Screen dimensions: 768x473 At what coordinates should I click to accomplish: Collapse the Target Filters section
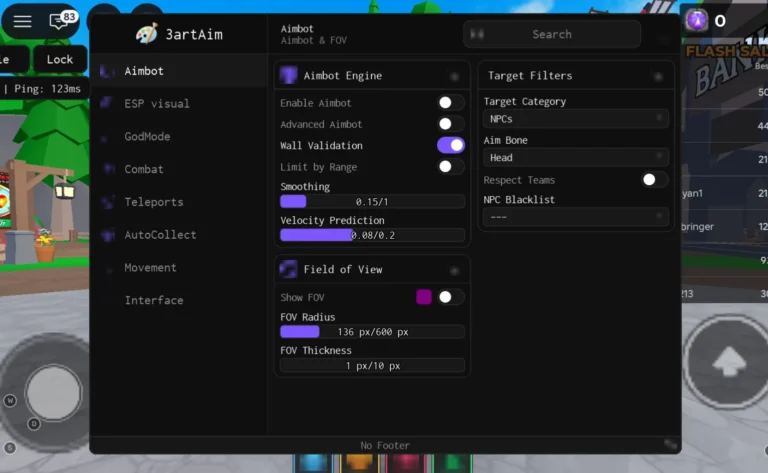[658, 76]
